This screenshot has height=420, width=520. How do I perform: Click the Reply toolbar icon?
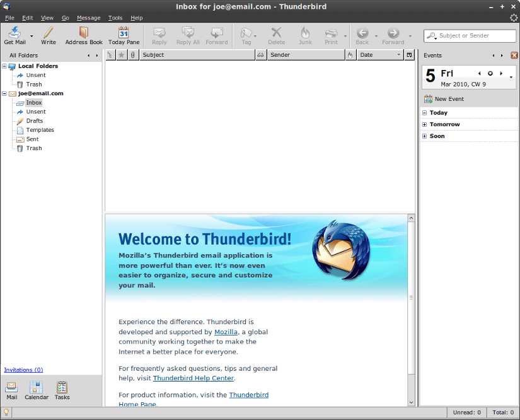tap(159, 35)
